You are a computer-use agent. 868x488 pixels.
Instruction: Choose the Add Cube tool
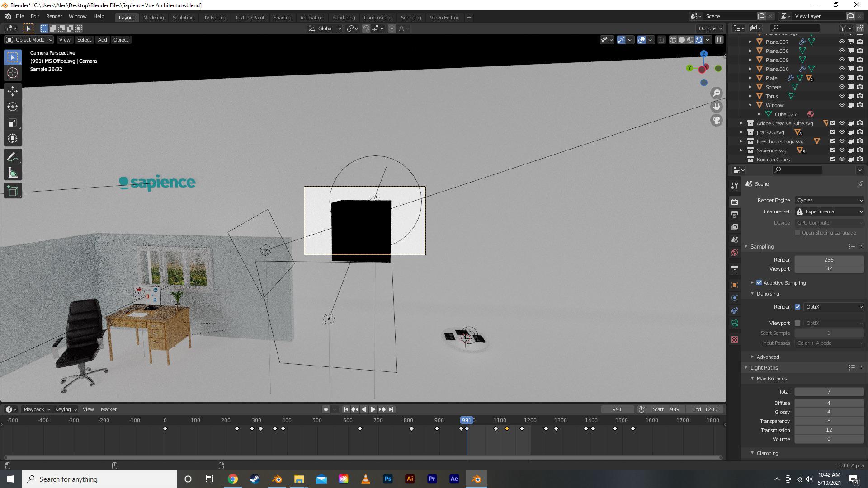click(x=13, y=191)
